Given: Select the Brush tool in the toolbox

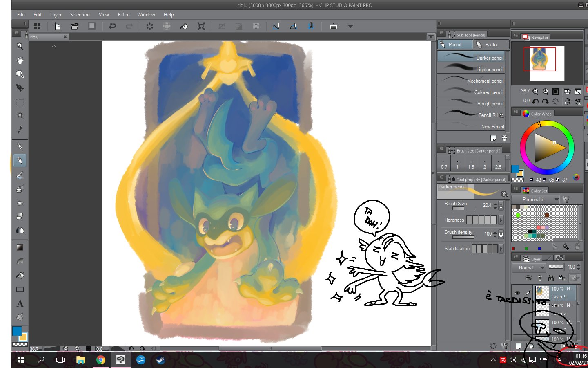Looking at the screenshot, I should 20,175.
